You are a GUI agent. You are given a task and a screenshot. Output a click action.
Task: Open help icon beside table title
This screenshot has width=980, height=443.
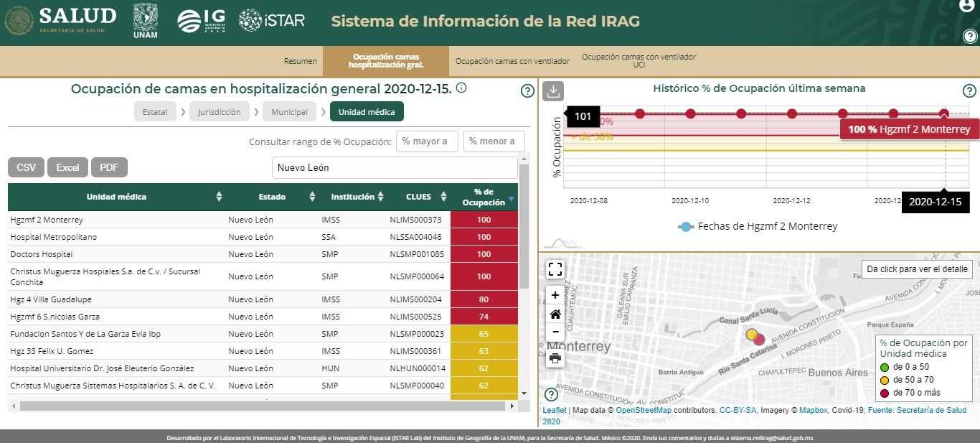pyautogui.click(x=527, y=90)
